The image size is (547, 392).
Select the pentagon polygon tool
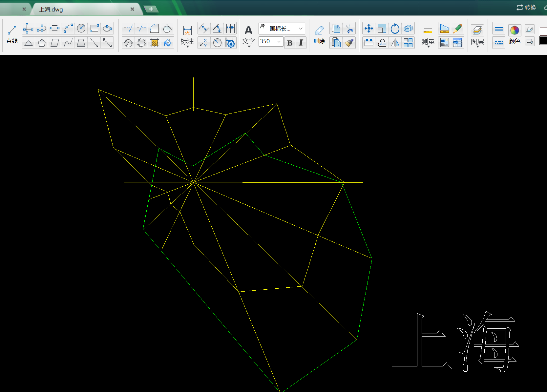click(x=42, y=43)
